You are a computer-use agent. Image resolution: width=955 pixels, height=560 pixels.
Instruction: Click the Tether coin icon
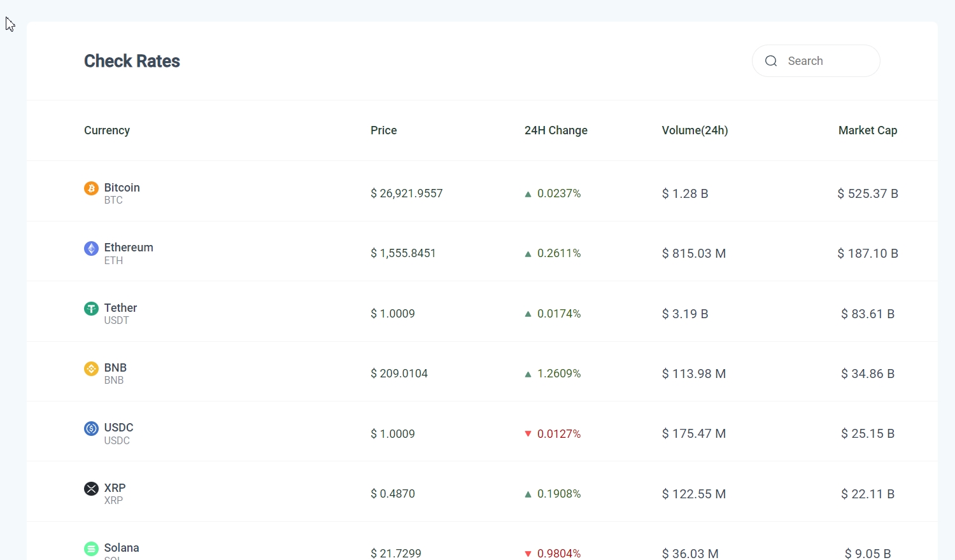91,309
